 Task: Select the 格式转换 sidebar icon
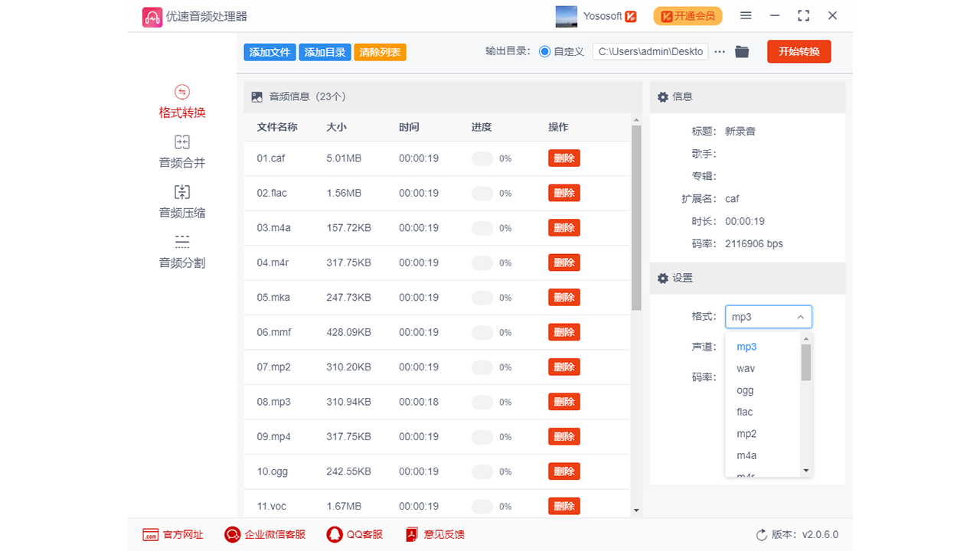(181, 102)
